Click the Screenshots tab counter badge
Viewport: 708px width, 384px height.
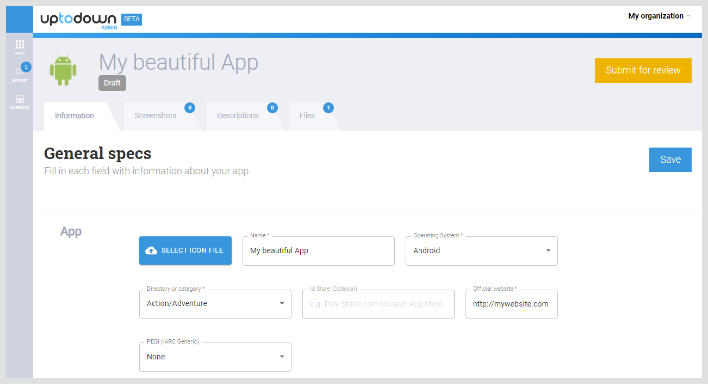tap(190, 108)
